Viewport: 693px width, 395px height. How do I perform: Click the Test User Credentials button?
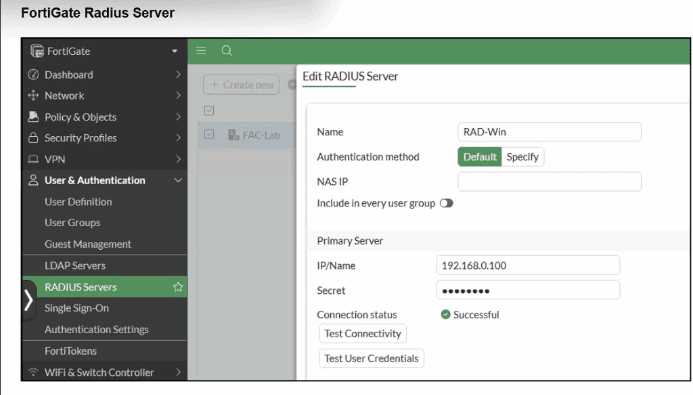coord(371,358)
